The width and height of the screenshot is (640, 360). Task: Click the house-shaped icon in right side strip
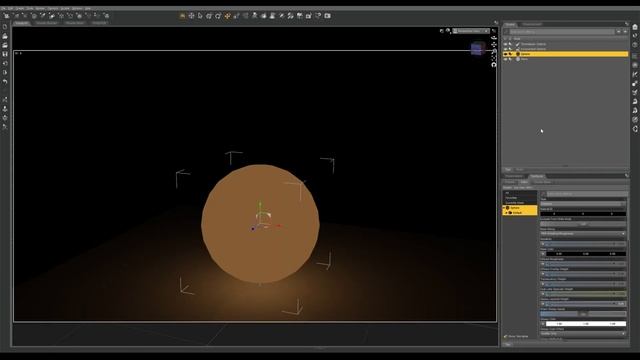635,27
